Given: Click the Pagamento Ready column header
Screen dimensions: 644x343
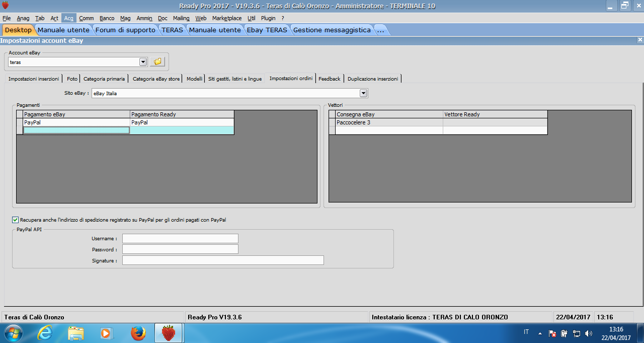Looking at the screenshot, I should [182, 114].
